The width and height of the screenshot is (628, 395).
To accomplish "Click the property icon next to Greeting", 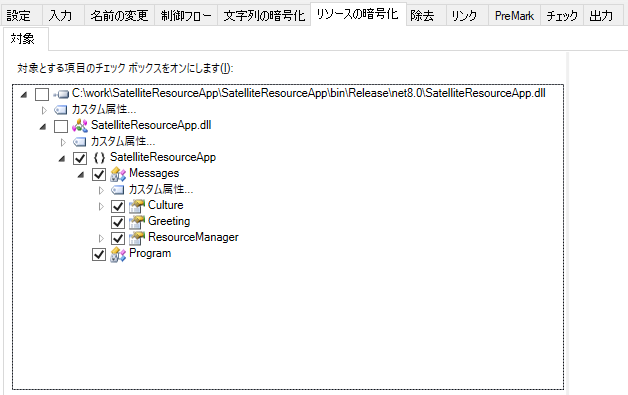I will point(137,222).
